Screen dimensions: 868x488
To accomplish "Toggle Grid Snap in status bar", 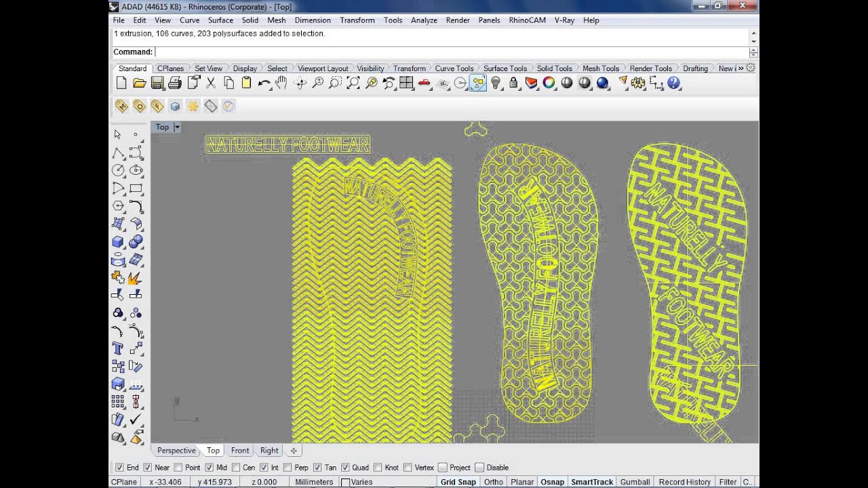I will (x=458, y=482).
